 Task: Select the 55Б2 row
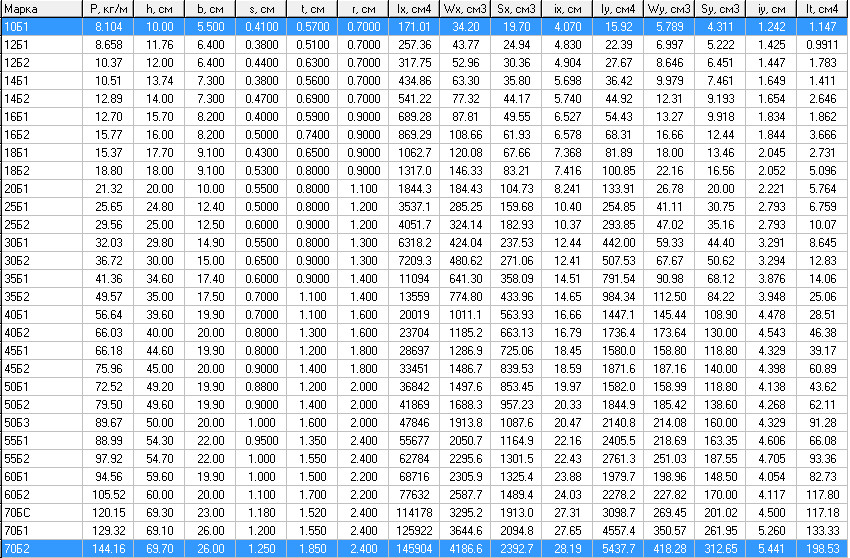tap(424, 458)
